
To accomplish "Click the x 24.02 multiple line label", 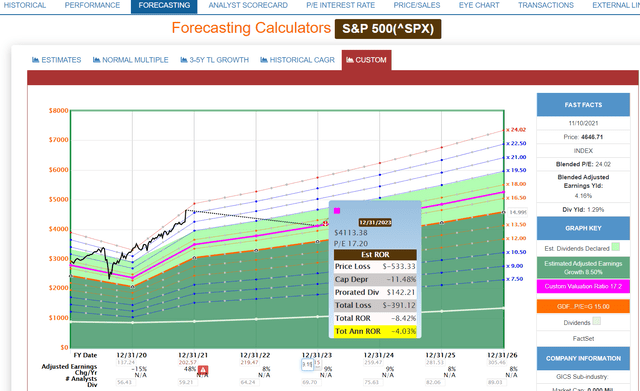I will (x=516, y=130).
